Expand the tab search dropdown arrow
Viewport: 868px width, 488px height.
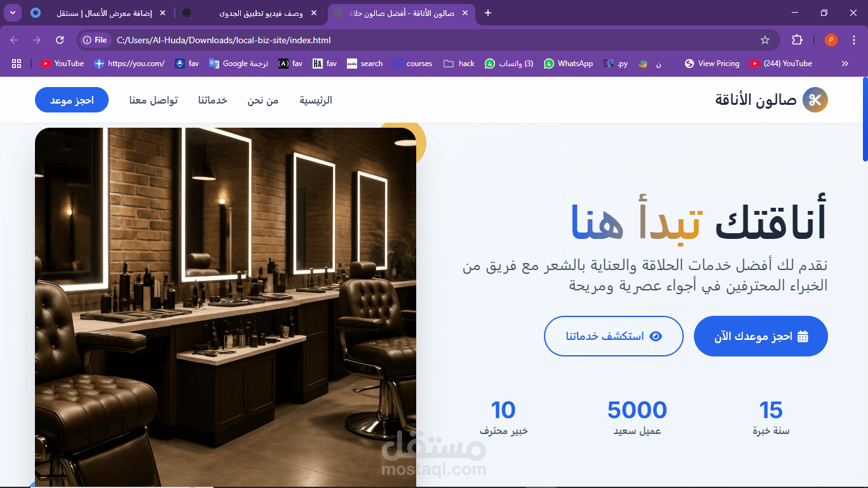coord(12,13)
